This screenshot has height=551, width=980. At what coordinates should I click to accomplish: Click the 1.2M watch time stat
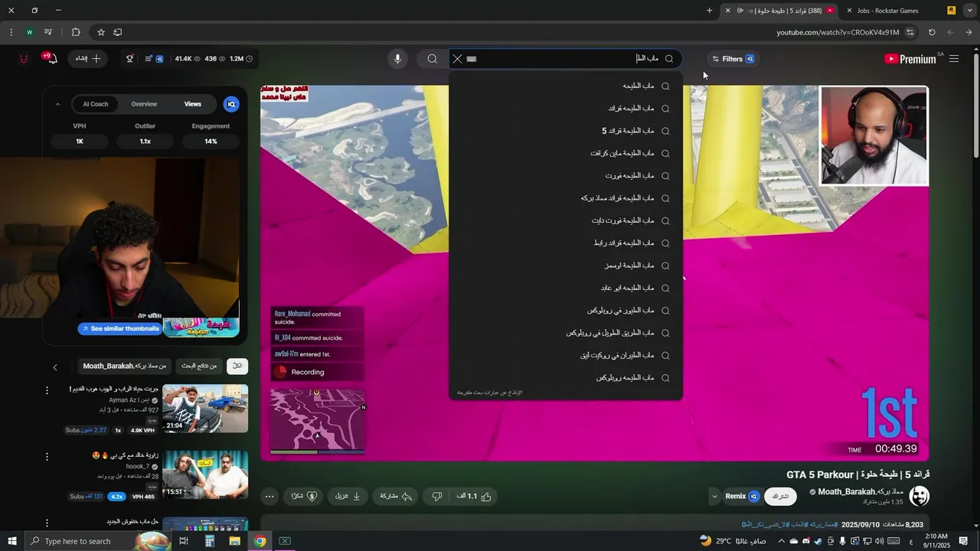point(240,59)
